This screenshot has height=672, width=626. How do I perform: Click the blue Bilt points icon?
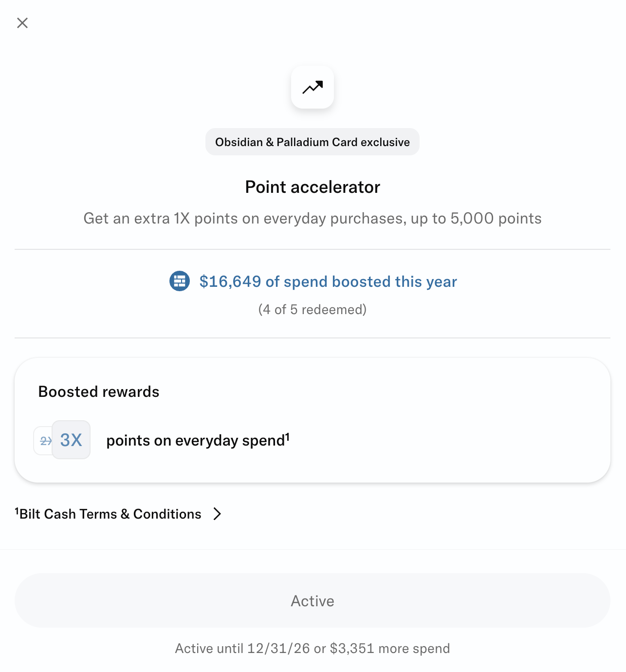pyautogui.click(x=180, y=281)
